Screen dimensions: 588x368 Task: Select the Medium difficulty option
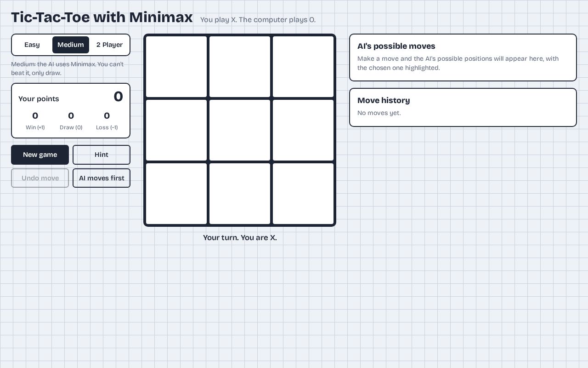pos(71,45)
